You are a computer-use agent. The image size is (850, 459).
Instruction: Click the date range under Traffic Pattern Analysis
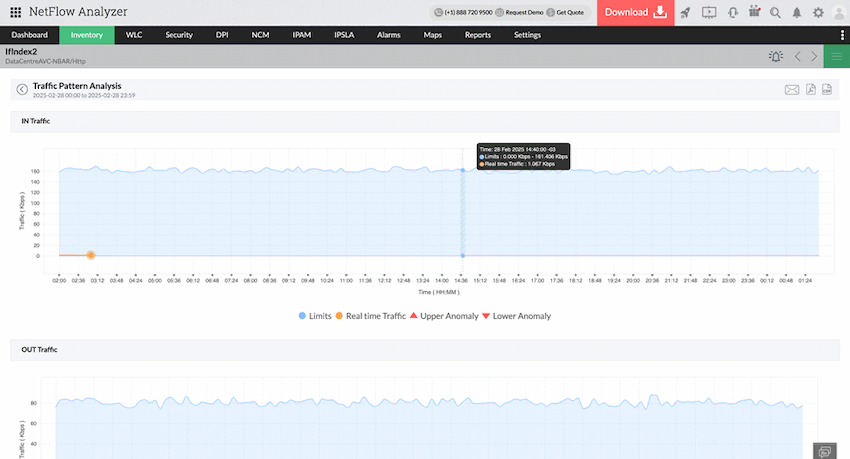click(84, 95)
